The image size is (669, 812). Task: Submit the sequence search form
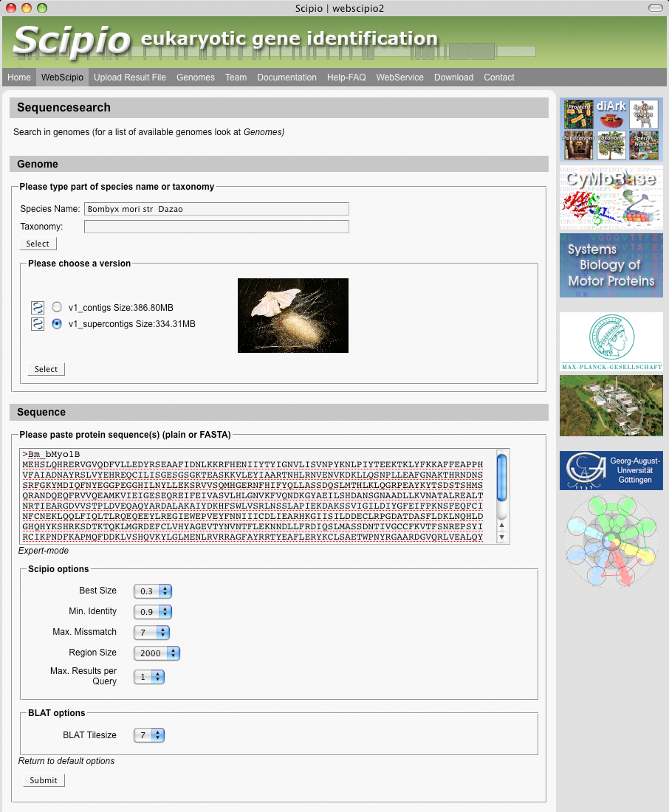coord(44,780)
